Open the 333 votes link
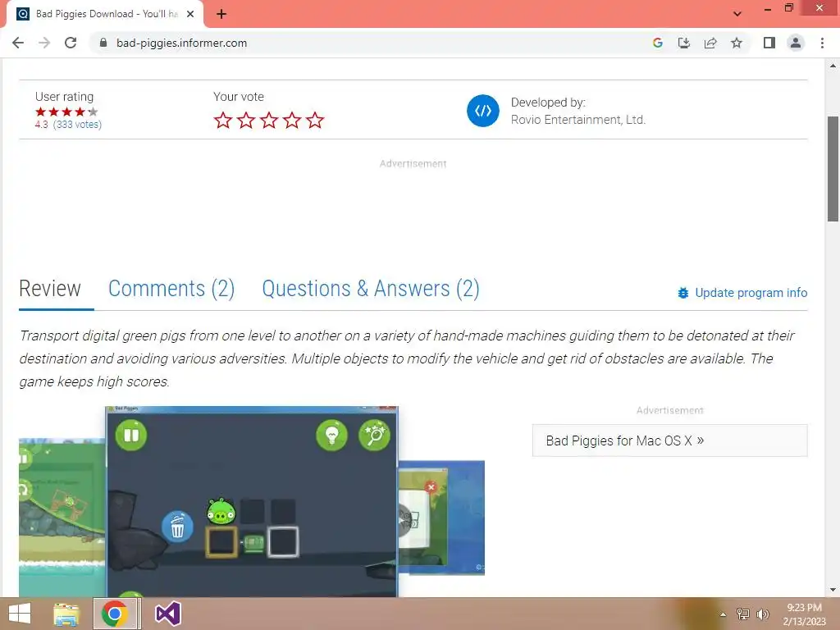This screenshot has height=630, width=840. (77, 125)
